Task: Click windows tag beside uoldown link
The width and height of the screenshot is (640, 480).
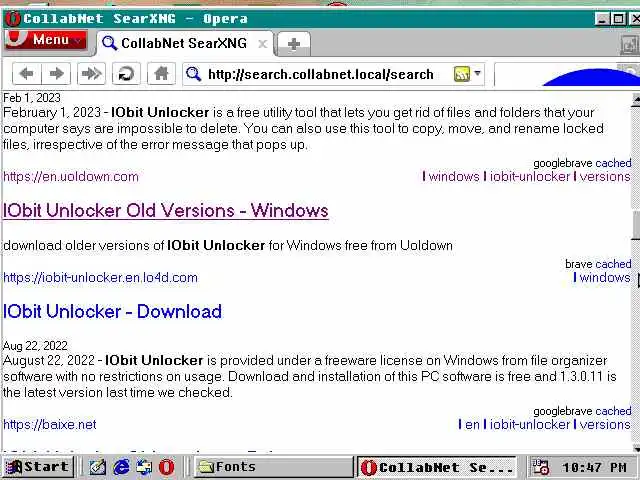Action: pyautogui.click(x=454, y=177)
